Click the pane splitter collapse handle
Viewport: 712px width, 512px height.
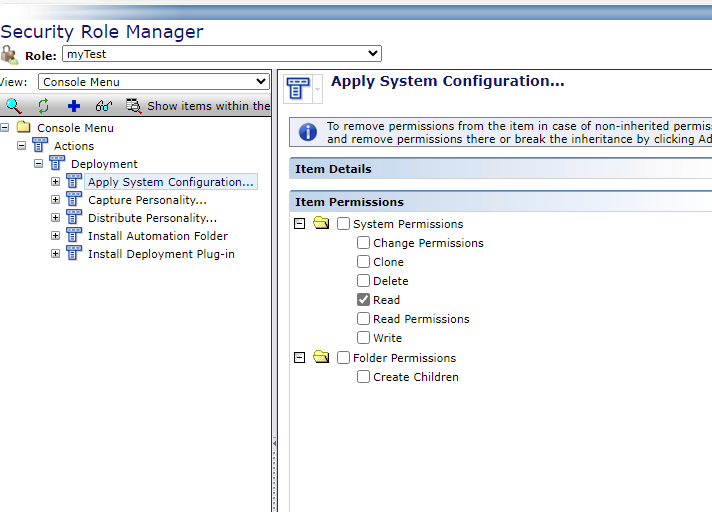point(274,445)
